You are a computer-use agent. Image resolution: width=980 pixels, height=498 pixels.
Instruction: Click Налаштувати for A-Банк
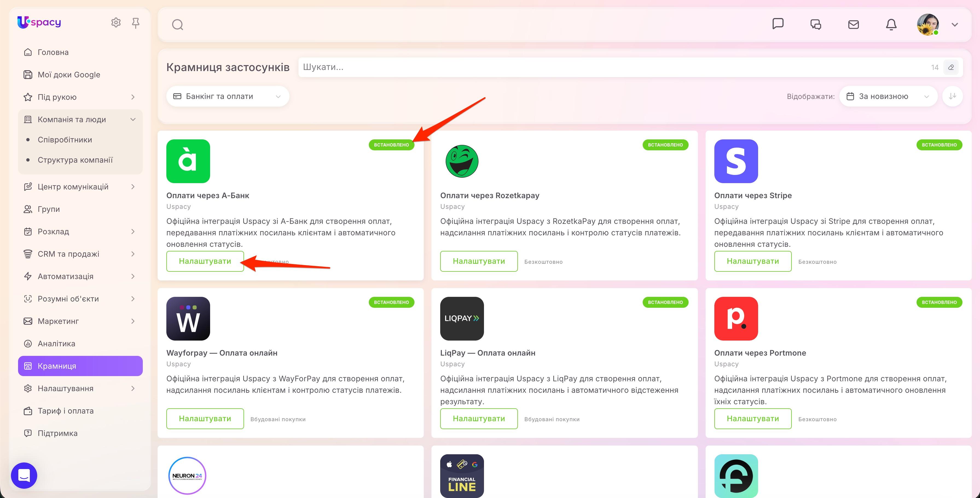pyautogui.click(x=205, y=261)
